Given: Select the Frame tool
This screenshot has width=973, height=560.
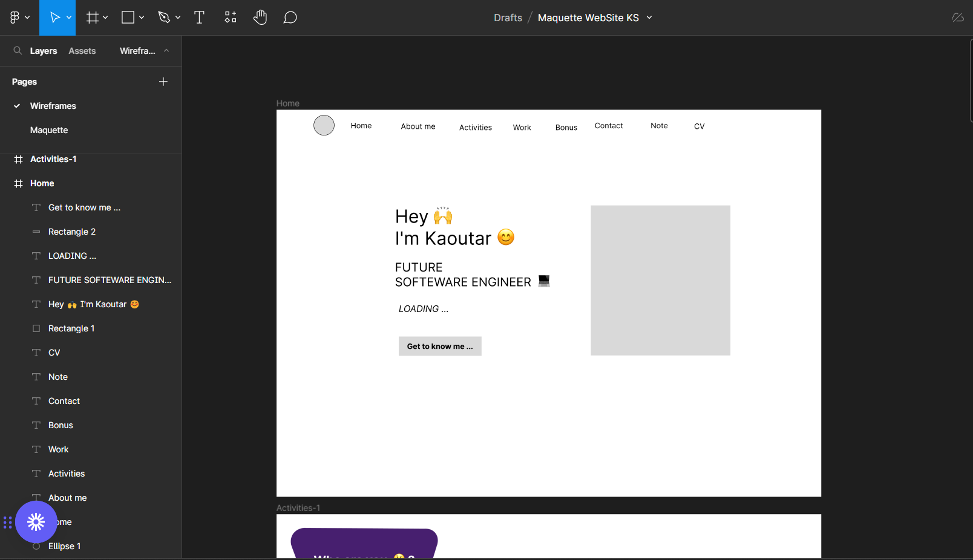Looking at the screenshot, I should tap(92, 18).
